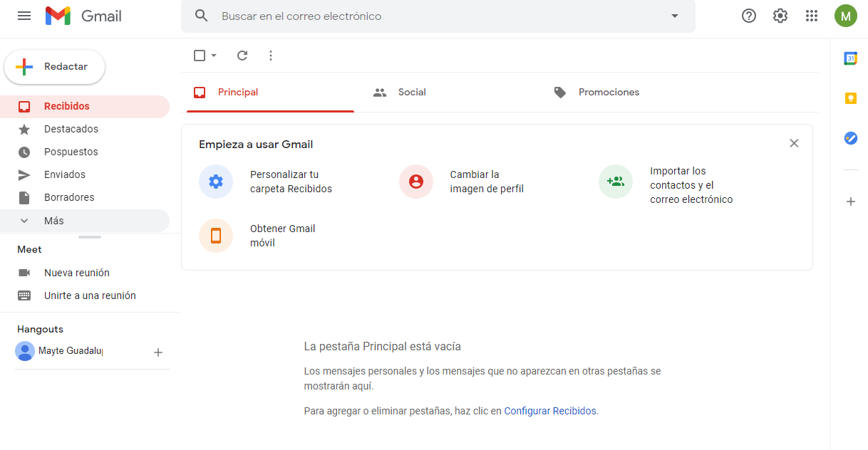Click the Meet section heading

click(29, 249)
